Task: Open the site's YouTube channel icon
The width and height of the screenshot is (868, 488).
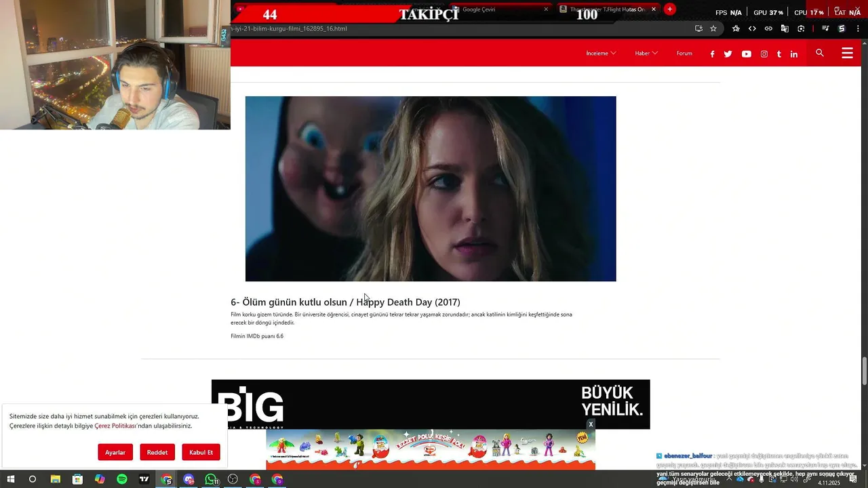Action: (746, 54)
